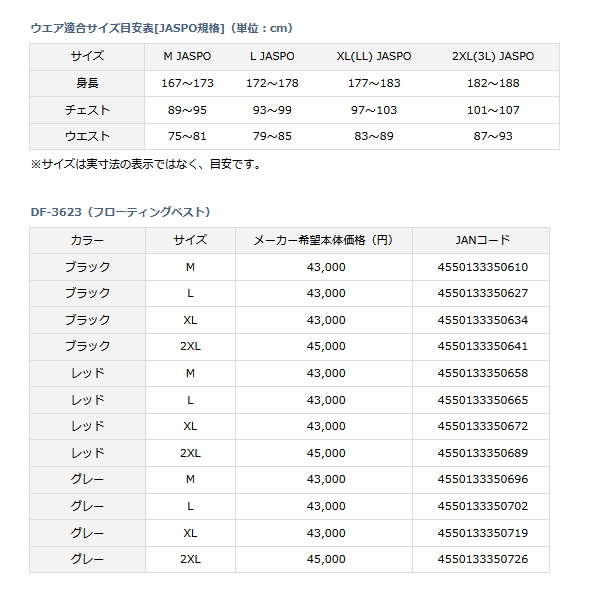This screenshot has width=600, height=600.
Task: Click the height value 172～178
Action: [272, 83]
